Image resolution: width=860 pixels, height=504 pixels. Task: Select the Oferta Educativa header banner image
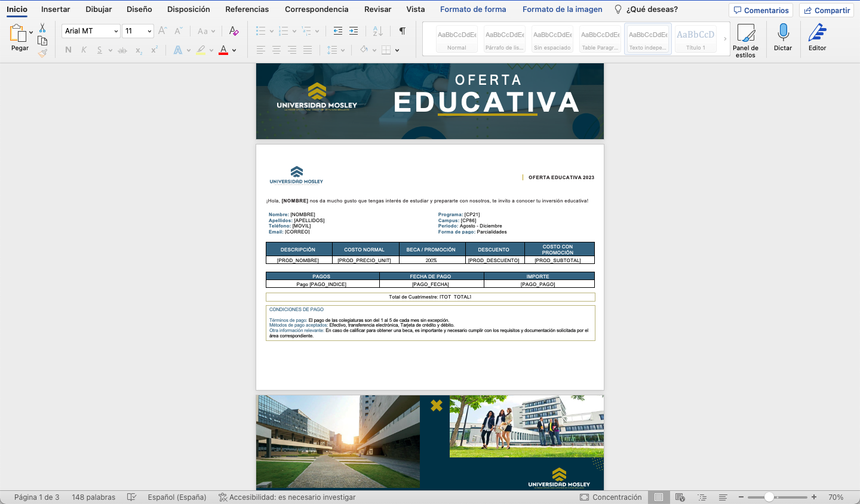tap(430, 101)
